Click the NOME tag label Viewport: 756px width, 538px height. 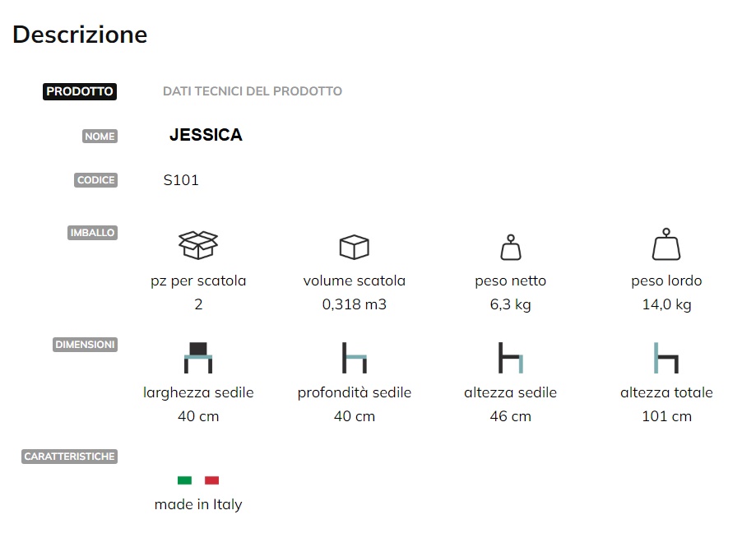tap(100, 137)
